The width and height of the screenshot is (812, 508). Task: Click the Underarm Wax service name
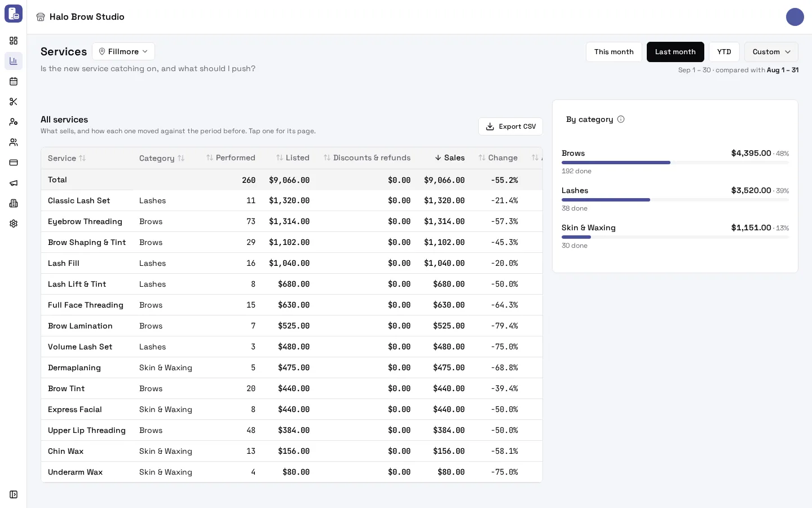[x=75, y=472]
